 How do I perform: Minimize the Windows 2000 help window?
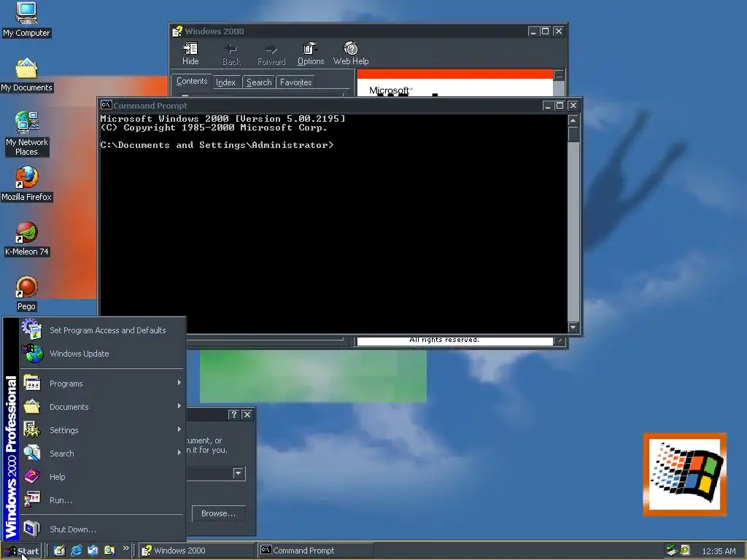[533, 31]
